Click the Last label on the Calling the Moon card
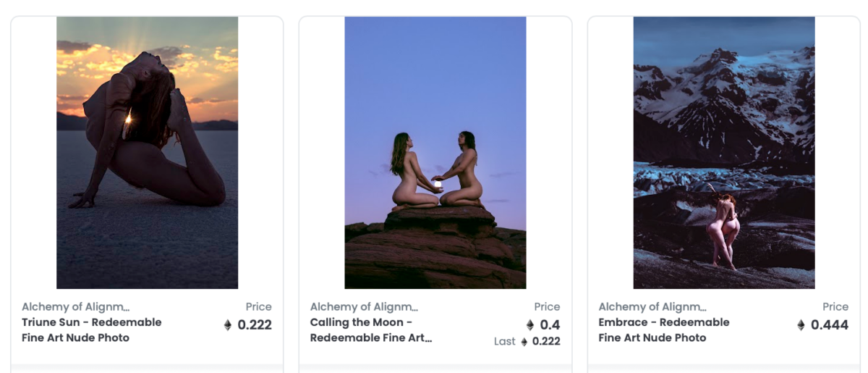The image size is (868, 373). click(505, 342)
